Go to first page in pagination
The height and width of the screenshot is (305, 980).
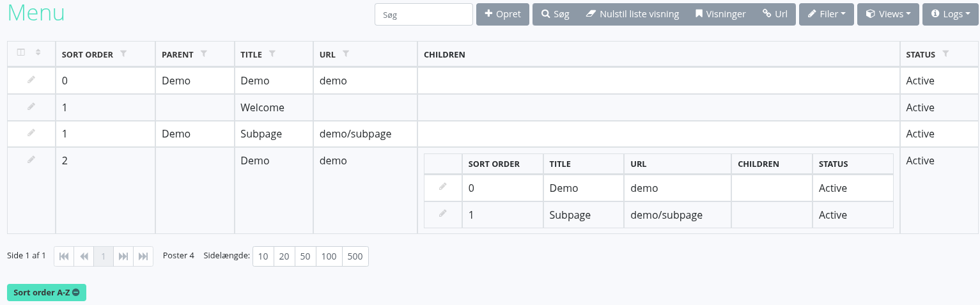pos(64,256)
